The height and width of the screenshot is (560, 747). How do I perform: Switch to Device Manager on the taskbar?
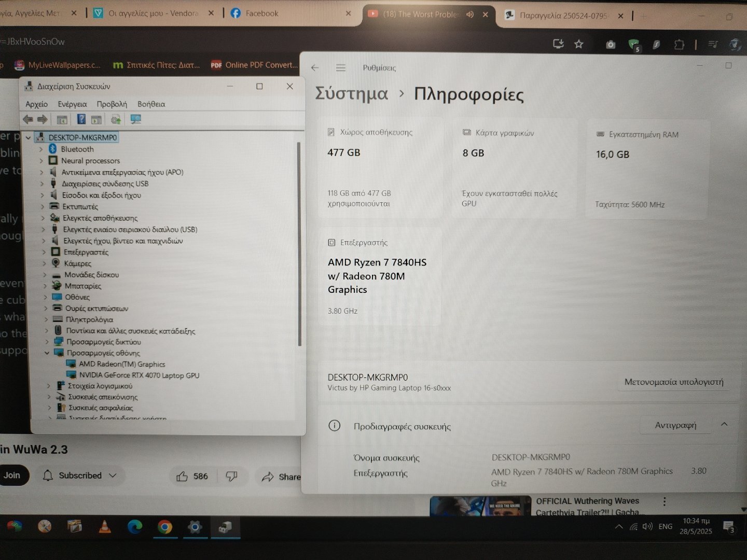[x=225, y=527]
